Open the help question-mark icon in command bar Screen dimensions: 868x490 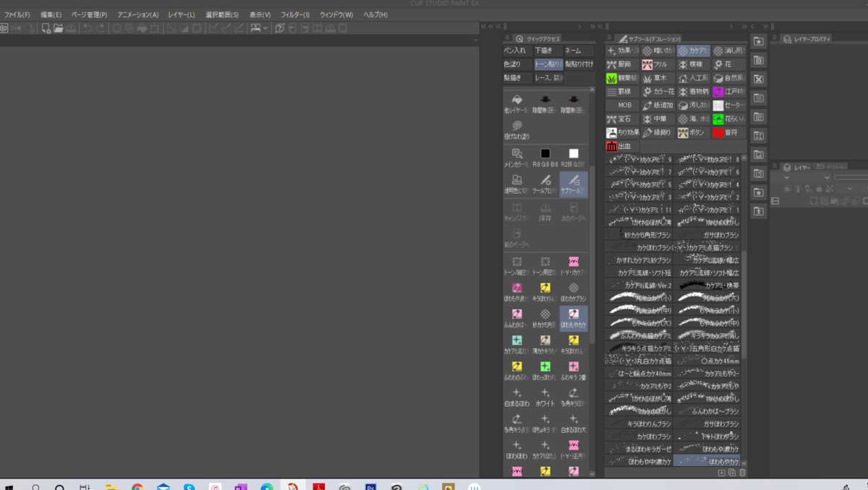click(x=279, y=28)
